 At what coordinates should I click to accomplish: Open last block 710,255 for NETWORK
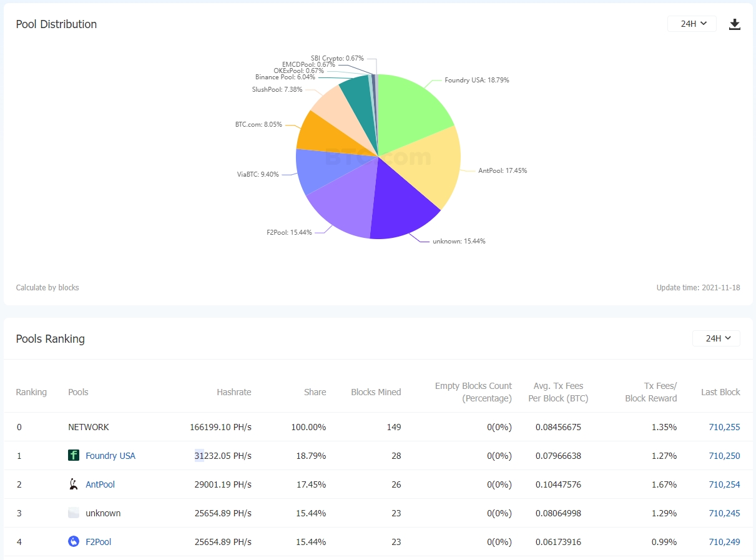[724, 427]
